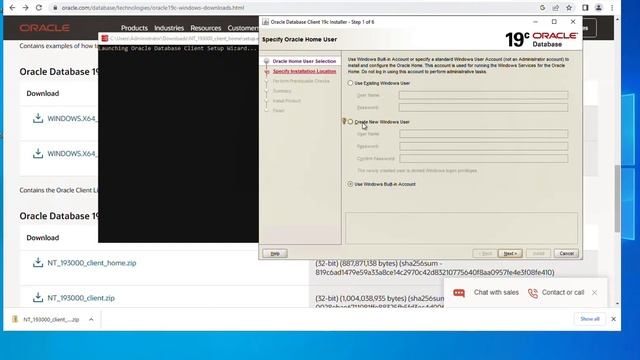Screen dimensions: 640x360
Task: Click the Oracle logo on website
Action: 44,28
